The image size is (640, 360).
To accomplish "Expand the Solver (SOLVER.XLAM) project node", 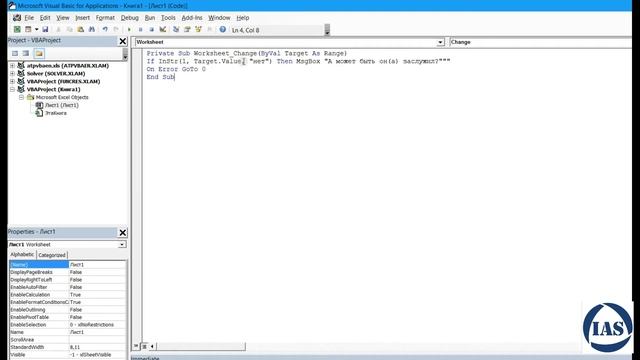I will [12, 73].
